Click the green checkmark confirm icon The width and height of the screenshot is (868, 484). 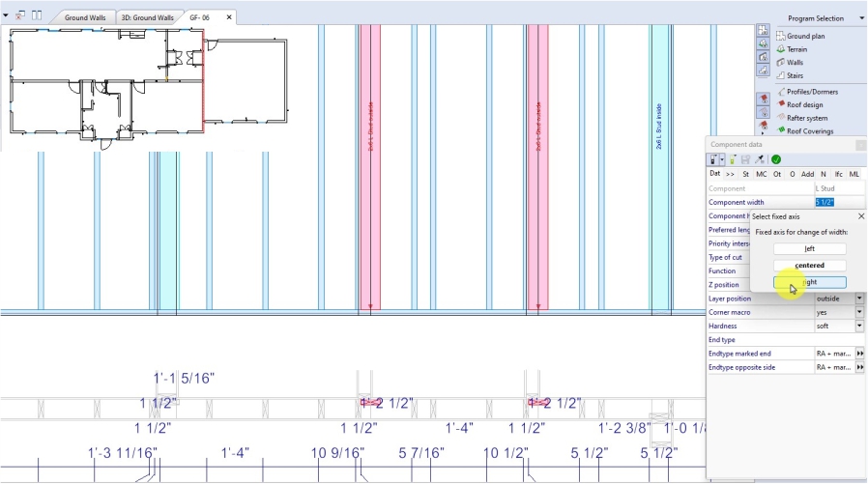tap(776, 159)
